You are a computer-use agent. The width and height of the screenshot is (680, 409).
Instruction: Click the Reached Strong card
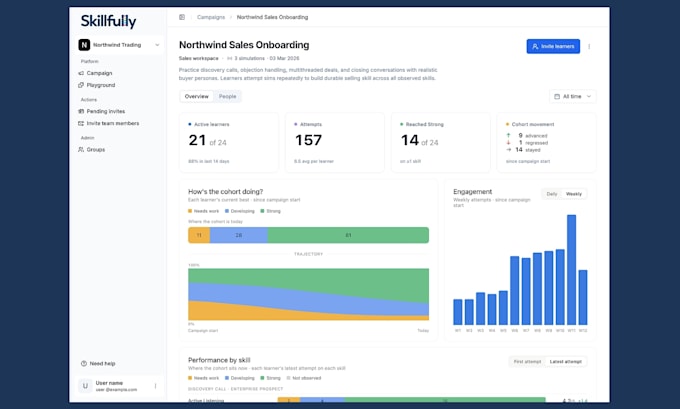coord(441,142)
